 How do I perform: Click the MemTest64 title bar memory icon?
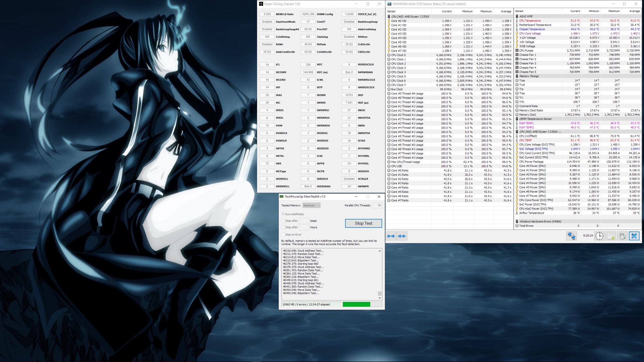coord(281,197)
